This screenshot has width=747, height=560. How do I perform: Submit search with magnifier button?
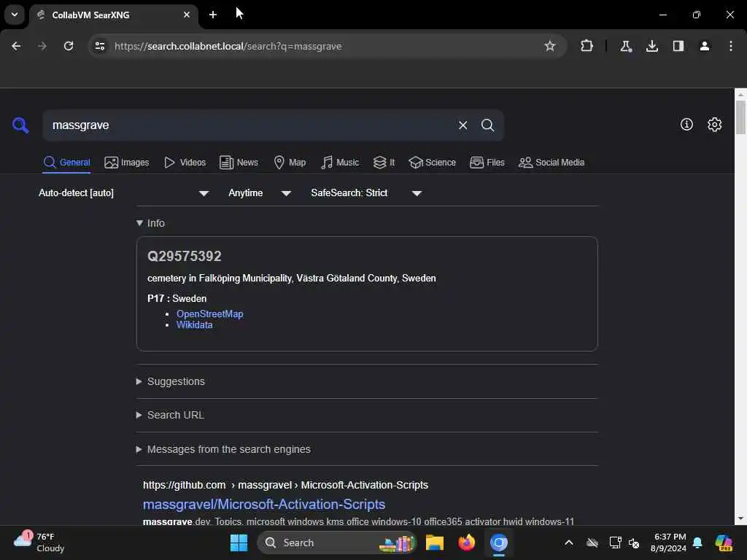(x=487, y=125)
